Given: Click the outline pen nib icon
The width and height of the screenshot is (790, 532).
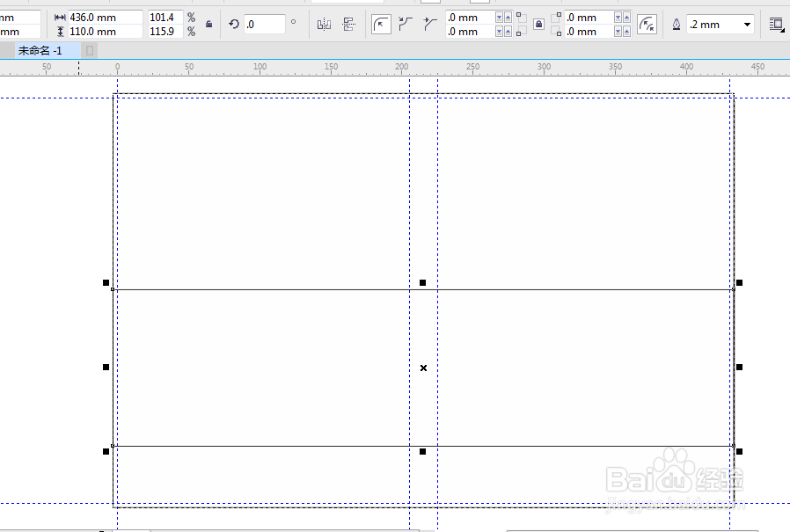Looking at the screenshot, I should (x=677, y=25).
